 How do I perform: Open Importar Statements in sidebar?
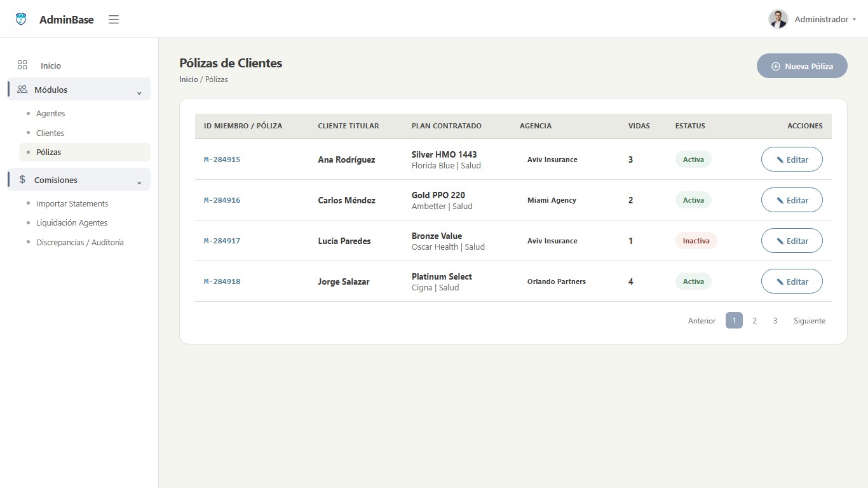click(72, 204)
